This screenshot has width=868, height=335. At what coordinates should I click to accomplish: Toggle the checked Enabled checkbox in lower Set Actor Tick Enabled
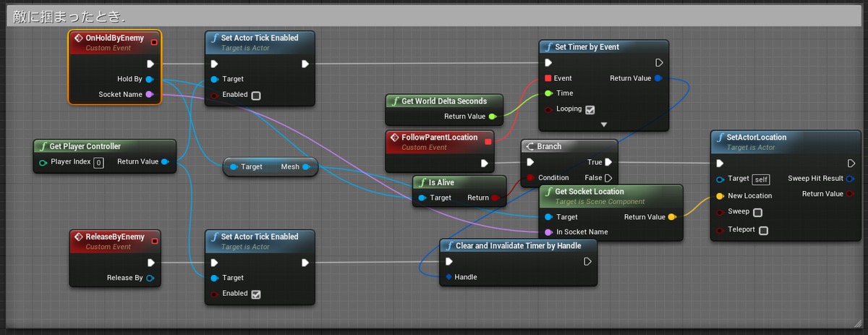[x=255, y=294]
